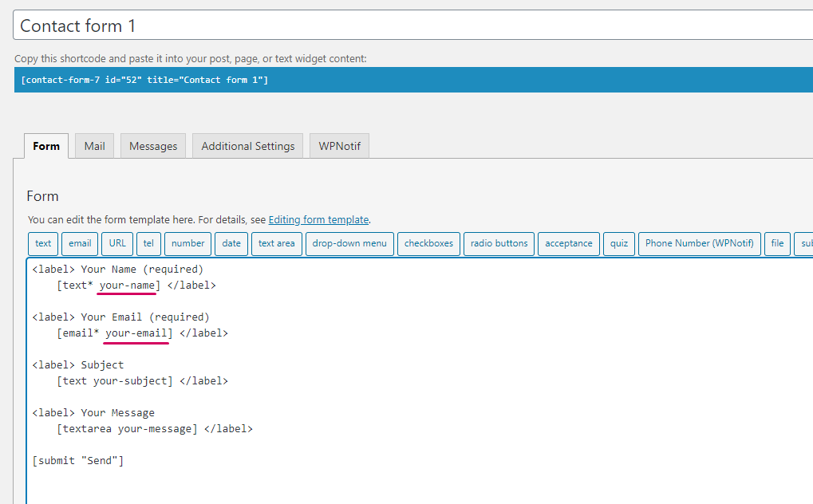Insert a text area tag
Screen dimensions: 813x504
click(276, 243)
